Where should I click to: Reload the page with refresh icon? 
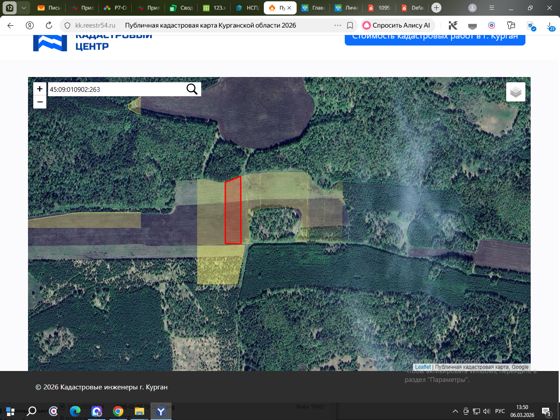(49, 25)
